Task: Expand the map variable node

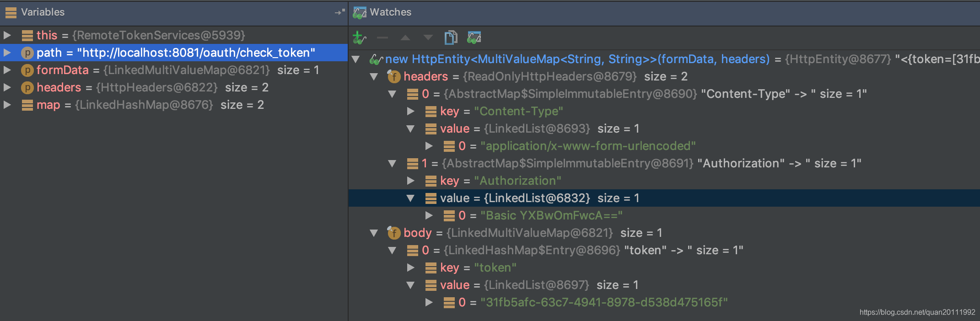Action: 7,105
